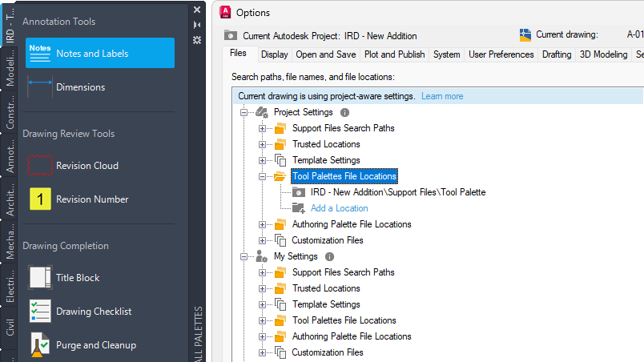Expand Project Settings Authoring Palette File Locations
This screenshot has width=644, height=362.
262,224
